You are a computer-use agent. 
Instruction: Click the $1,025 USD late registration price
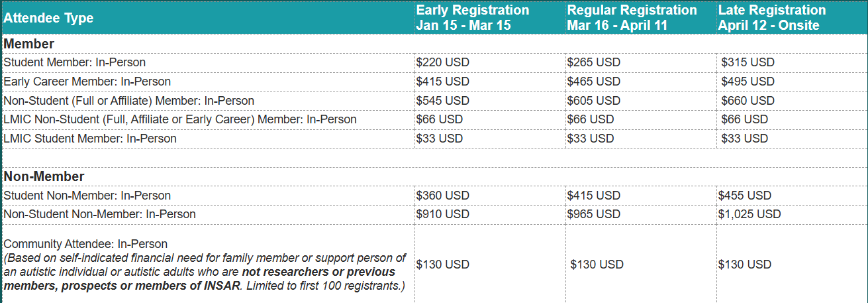(x=749, y=214)
